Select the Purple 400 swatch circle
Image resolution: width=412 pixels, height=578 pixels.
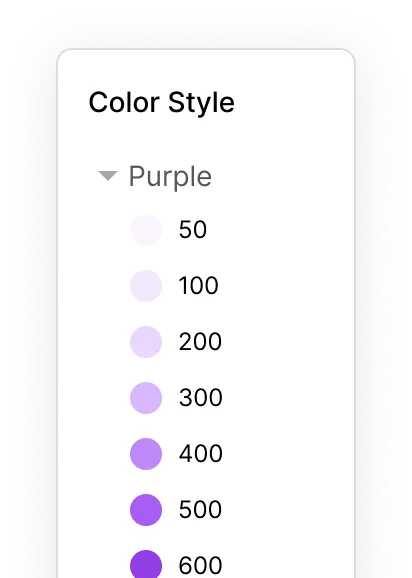point(146,454)
